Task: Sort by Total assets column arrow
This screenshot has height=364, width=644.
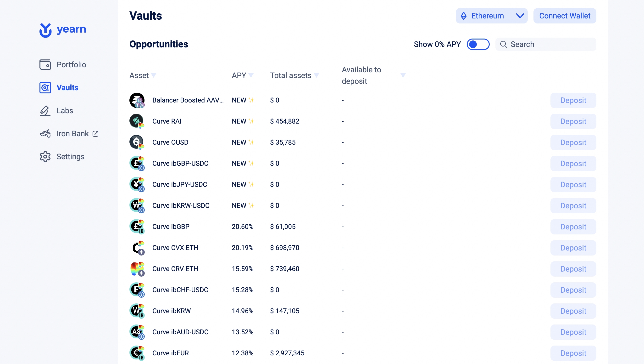Action: coord(316,75)
